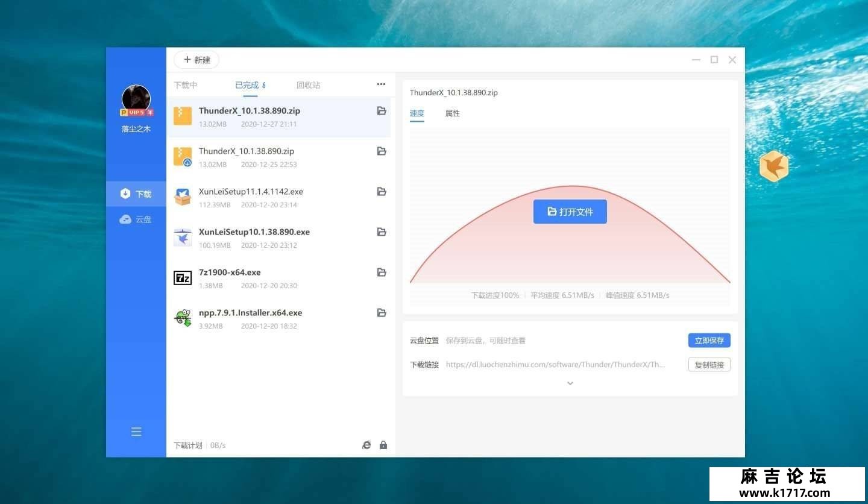
Task: Click the 打开文件 open file button
Action: click(x=570, y=212)
